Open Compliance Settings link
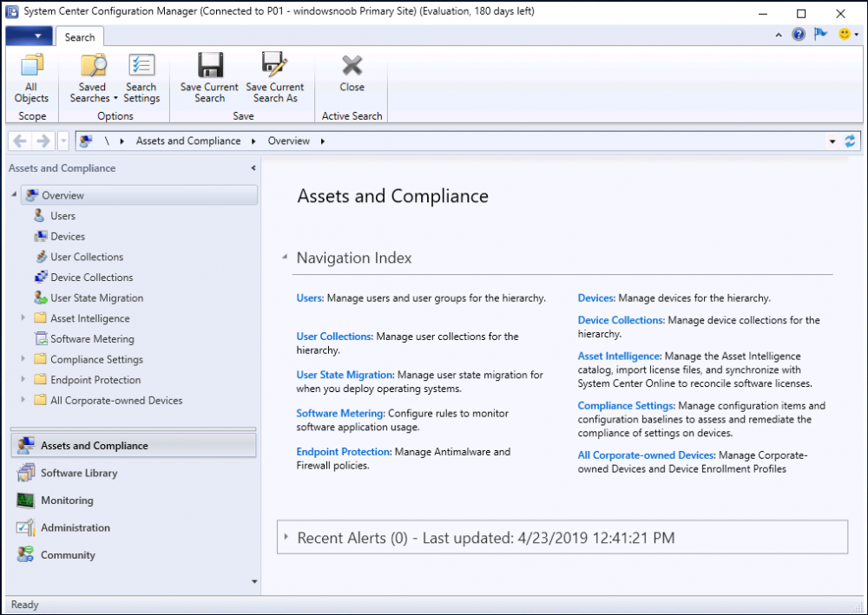Viewport: 868px width, 615px height. click(626, 406)
